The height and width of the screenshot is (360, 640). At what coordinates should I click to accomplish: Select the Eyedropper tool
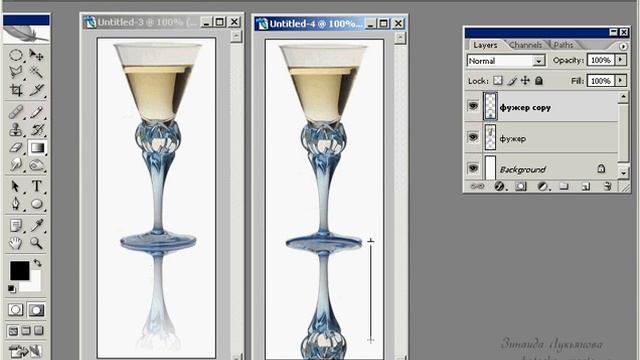pos(36,225)
